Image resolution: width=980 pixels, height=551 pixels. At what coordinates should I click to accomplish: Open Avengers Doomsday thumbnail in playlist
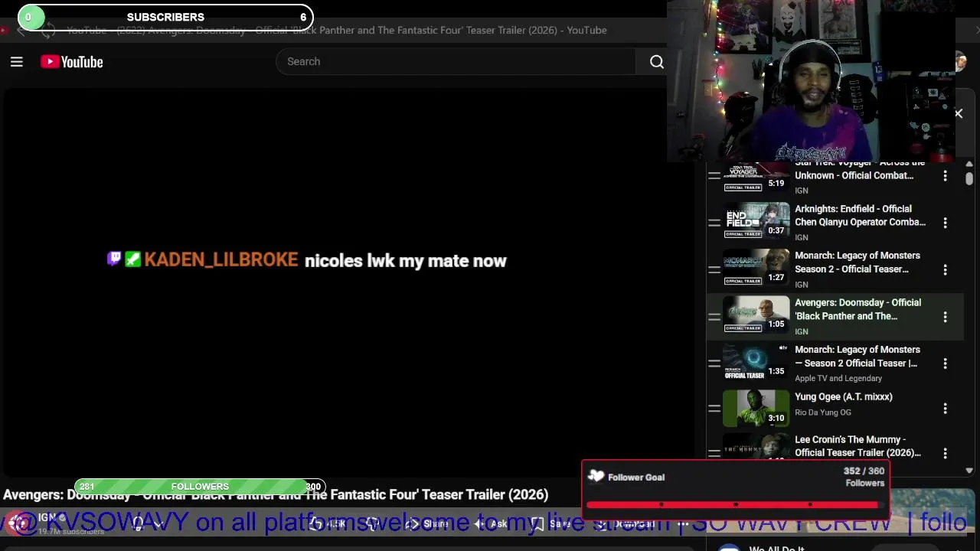pyautogui.click(x=756, y=315)
